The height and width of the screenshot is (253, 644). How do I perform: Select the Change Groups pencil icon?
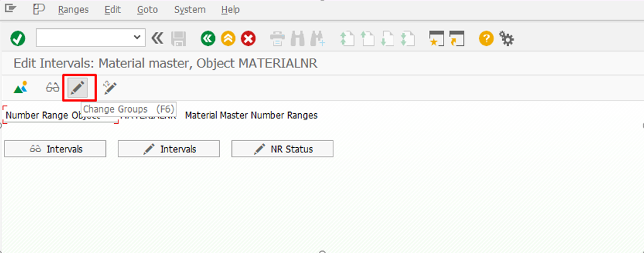78,87
